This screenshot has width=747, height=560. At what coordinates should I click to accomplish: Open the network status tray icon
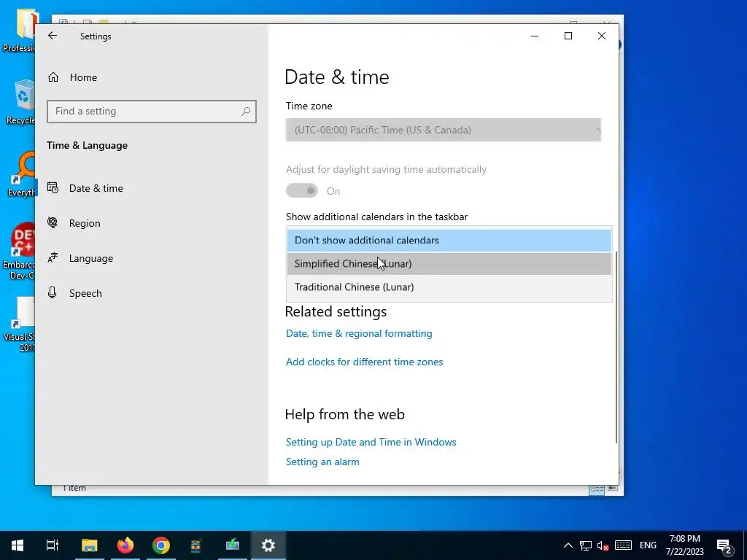(x=586, y=545)
